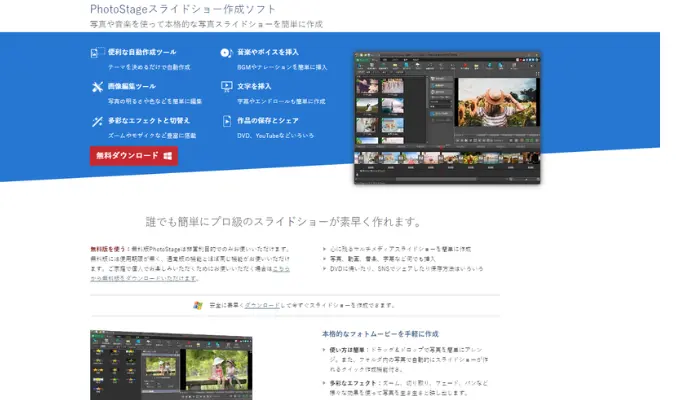Click the Windows logo on the red download button
Screen dimensions: 700x400
(168, 156)
